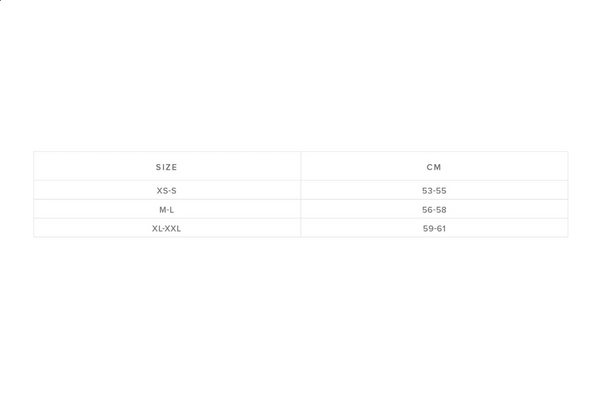Click the XL text before the hyphen
This screenshot has width=600, height=410.
pos(157,229)
